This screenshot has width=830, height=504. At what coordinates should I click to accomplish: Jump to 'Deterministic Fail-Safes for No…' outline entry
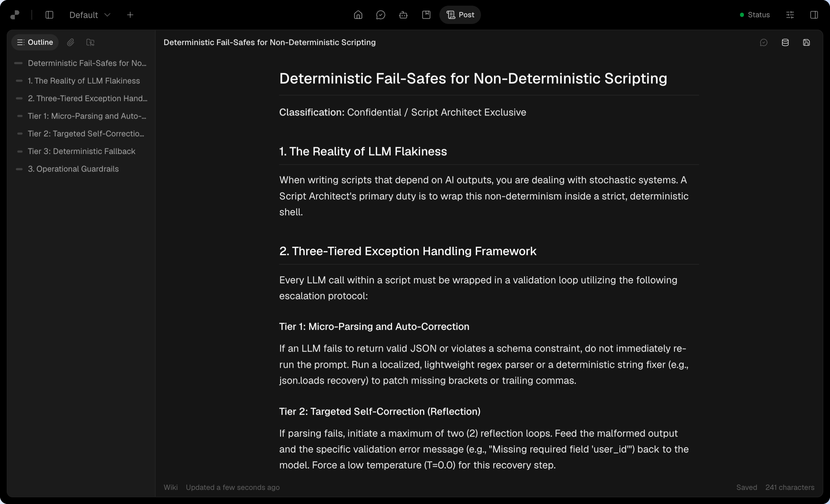81,63
